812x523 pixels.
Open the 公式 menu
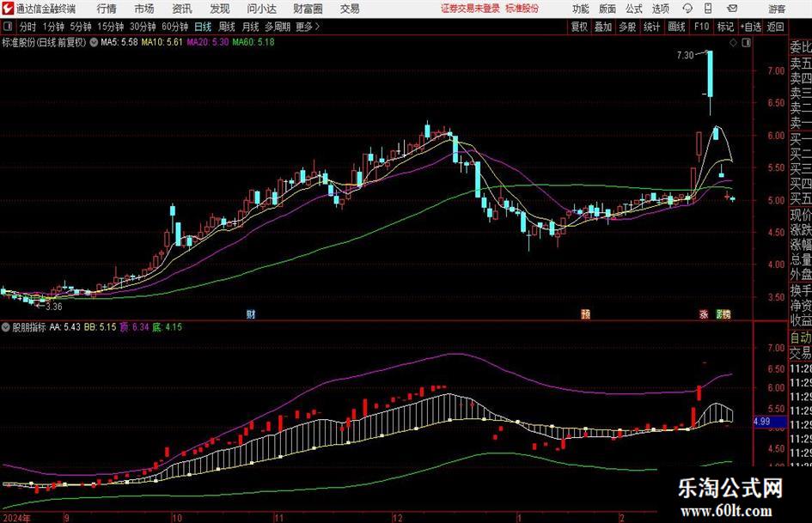point(634,9)
